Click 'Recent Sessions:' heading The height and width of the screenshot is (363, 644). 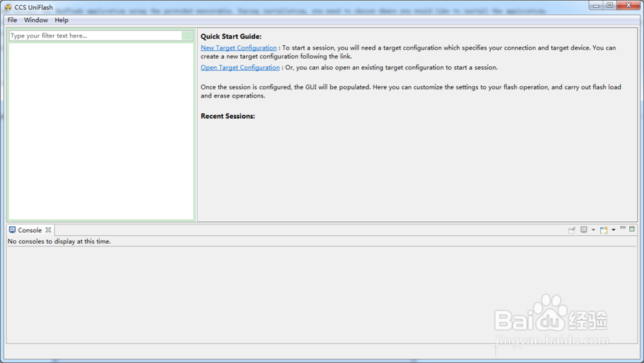pos(227,116)
